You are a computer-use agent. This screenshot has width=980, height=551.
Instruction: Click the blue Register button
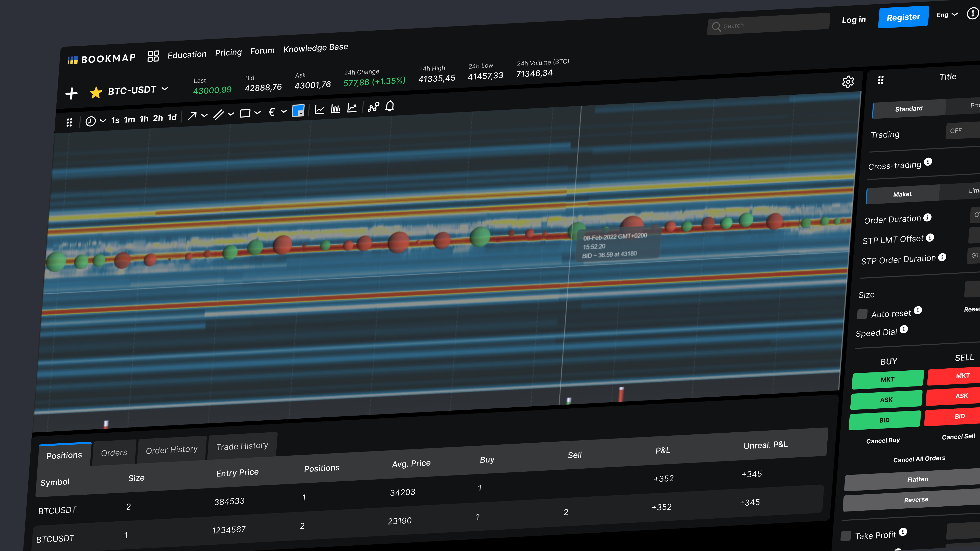[903, 17]
